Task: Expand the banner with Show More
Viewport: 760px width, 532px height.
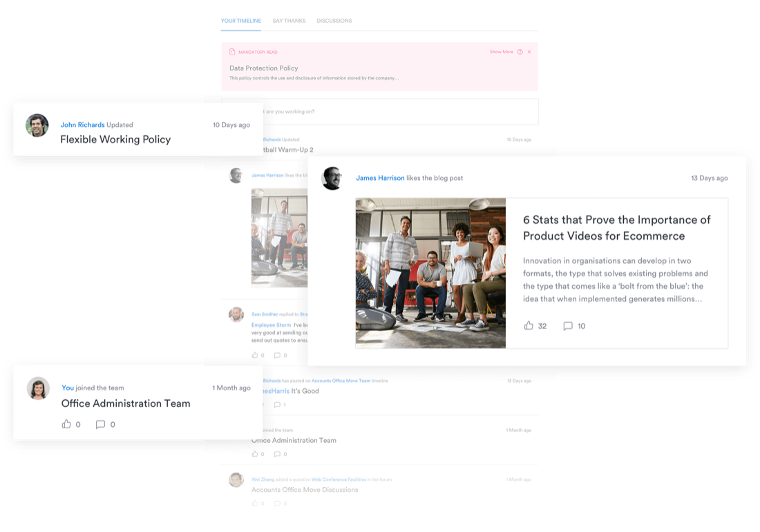Action: (x=501, y=52)
